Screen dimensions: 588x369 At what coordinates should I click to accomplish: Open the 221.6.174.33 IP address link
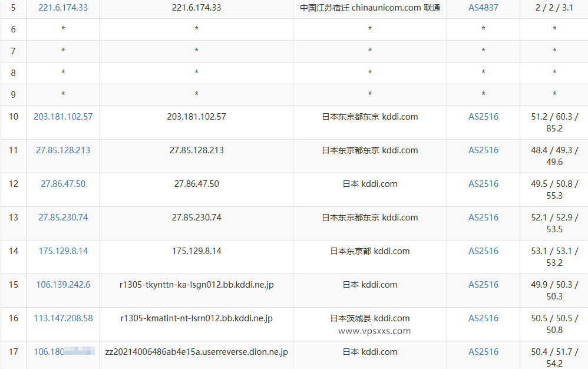pos(62,8)
